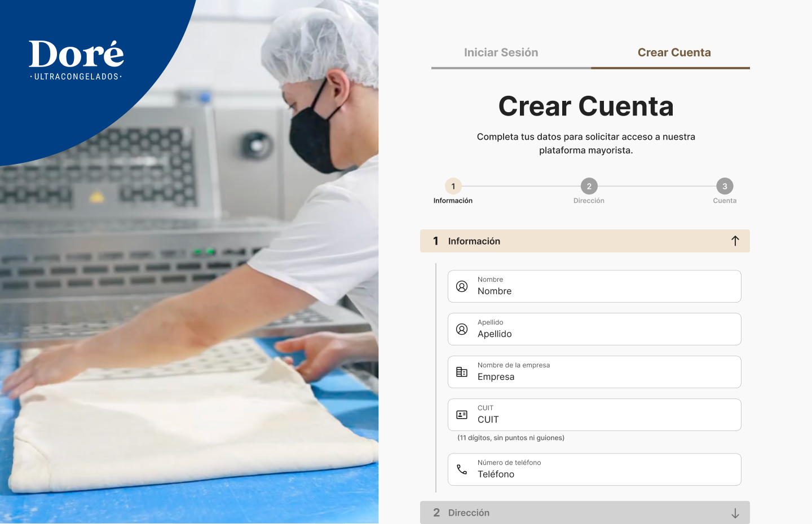Switch to the Iniciar Sesión tab

click(x=501, y=53)
